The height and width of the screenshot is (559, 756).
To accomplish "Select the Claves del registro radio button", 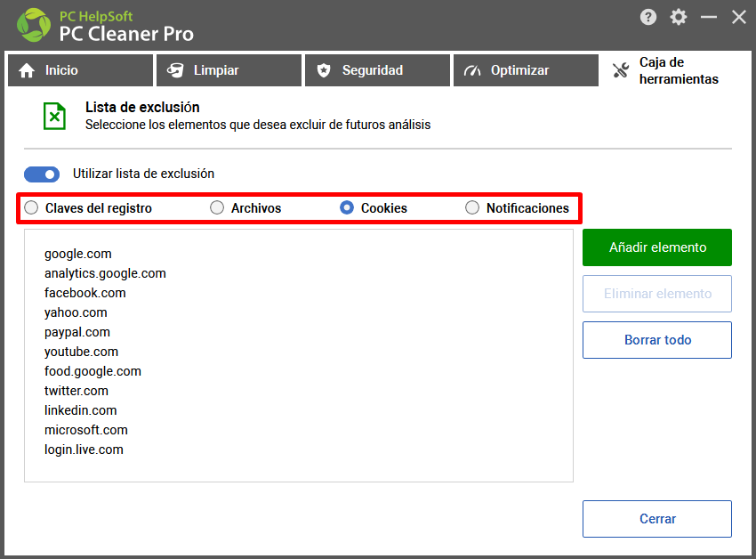I will point(31,208).
